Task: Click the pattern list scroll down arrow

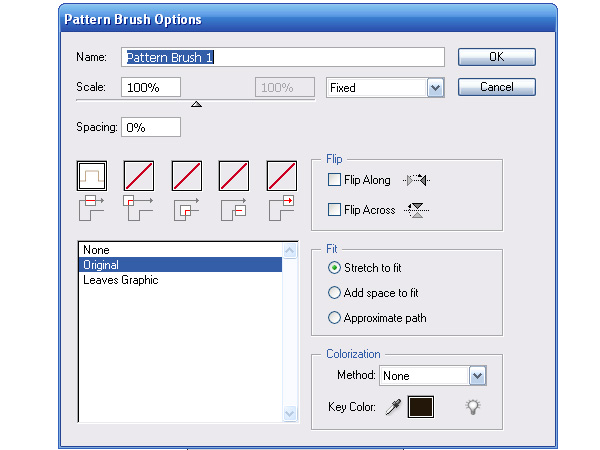Action: [x=290, y=413]
